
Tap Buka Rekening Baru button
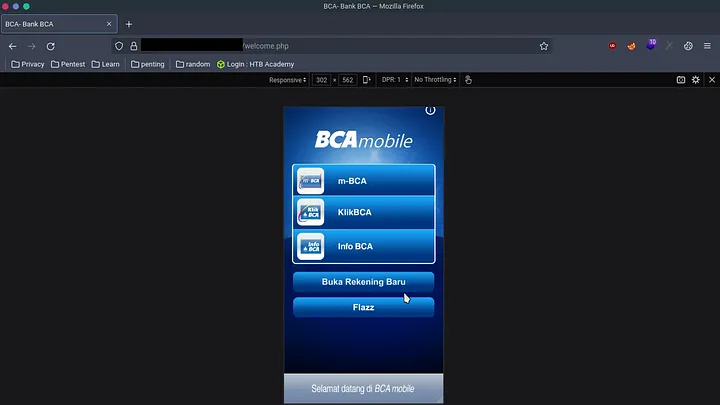pos(364,282)
